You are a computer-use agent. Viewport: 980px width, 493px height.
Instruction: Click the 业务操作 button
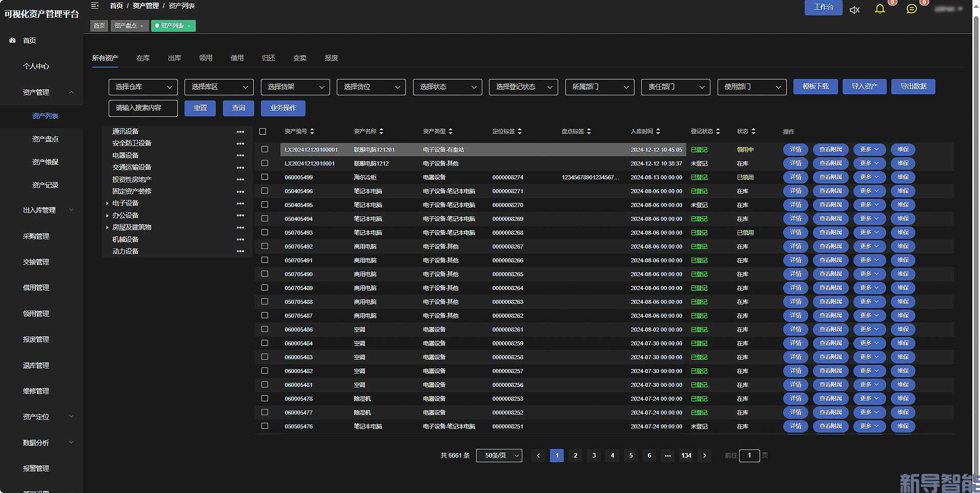tap(283, 108)
